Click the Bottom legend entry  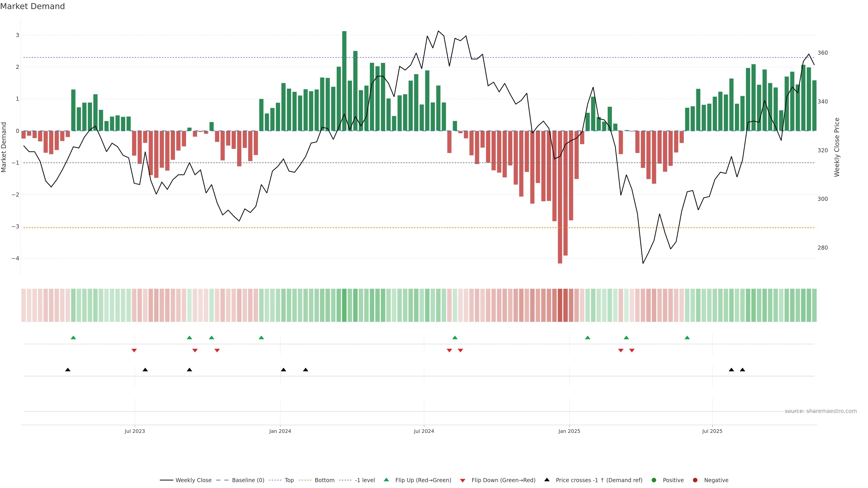(x=324, y=480)
